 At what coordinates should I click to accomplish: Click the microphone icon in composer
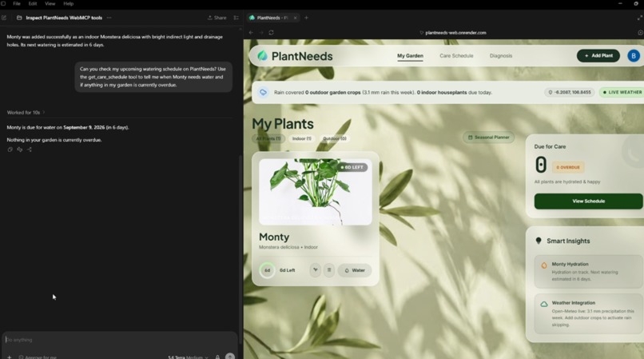pyautogui.click(x=217, y=357)
